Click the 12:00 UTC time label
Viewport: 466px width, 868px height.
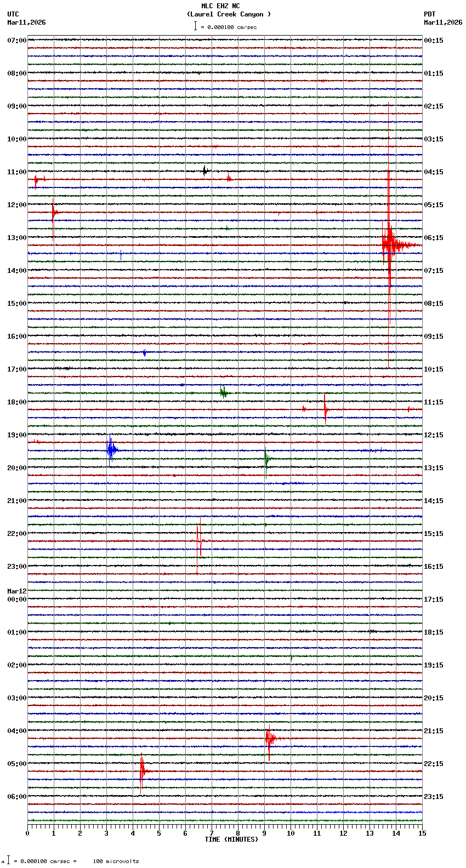tap(17, 205)
